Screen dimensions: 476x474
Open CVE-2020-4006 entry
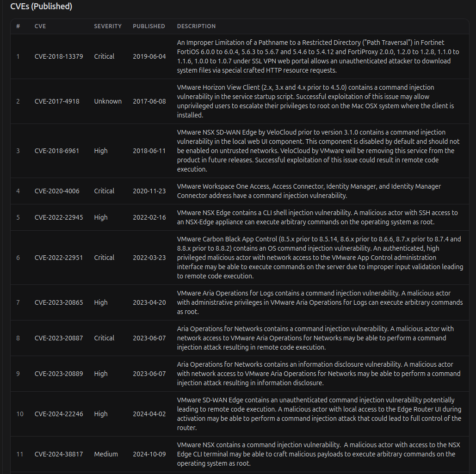click(x=57, y=191)
